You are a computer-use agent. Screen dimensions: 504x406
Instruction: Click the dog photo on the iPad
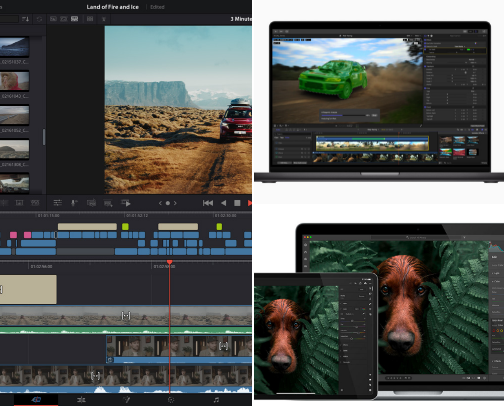[296, 338]
